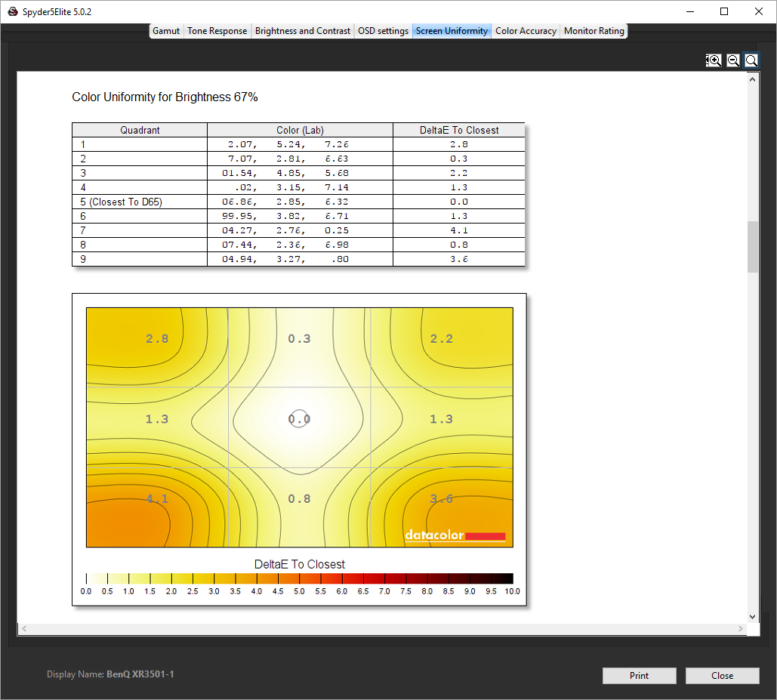Click the 5.0 mark on the DeltaE scale

click(x=299, y=591)
